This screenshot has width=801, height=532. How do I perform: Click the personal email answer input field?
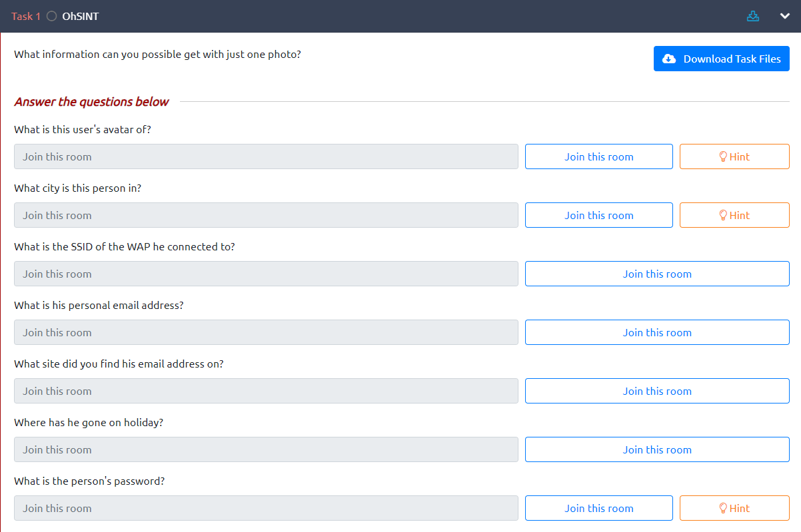click(x=266, y=332)
